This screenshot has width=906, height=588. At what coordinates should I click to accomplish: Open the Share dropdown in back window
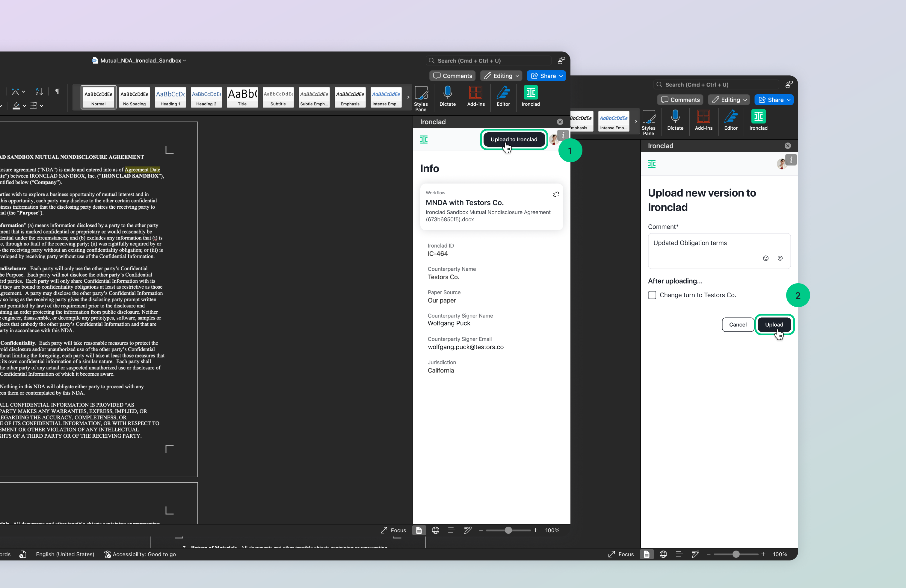click(x=774, y=100)
